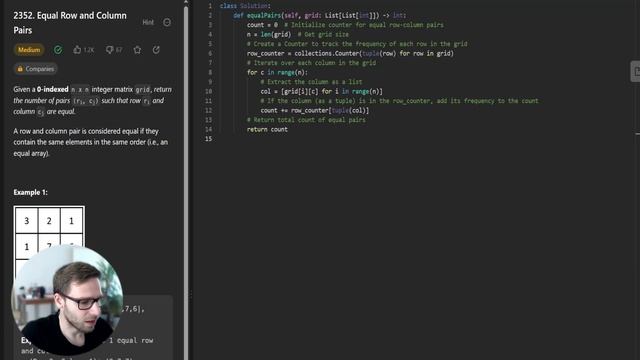Click the grid cell containing 2 in the top row
Screen dimensions: 640x360
point(49,221)
